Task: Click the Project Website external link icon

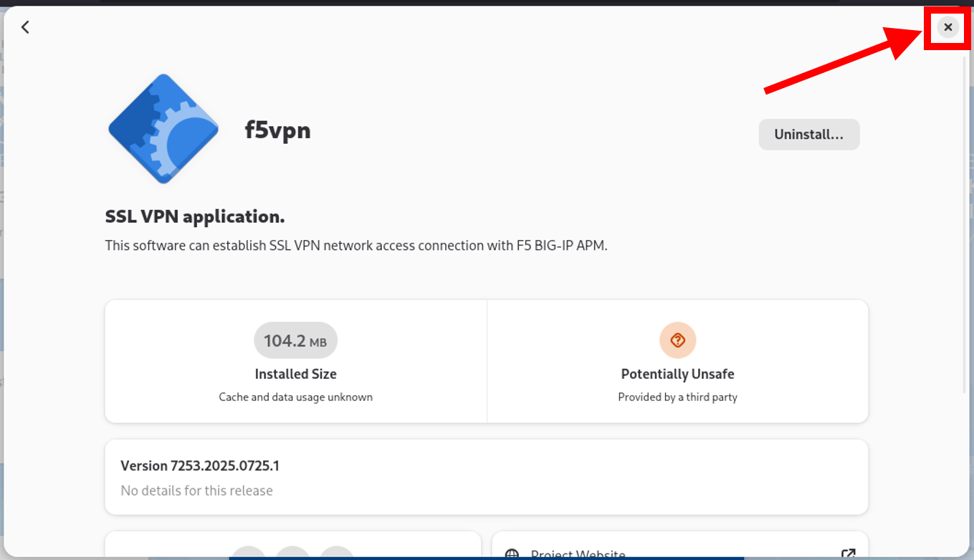Action: pyautogui.click(x=848, y=554)
